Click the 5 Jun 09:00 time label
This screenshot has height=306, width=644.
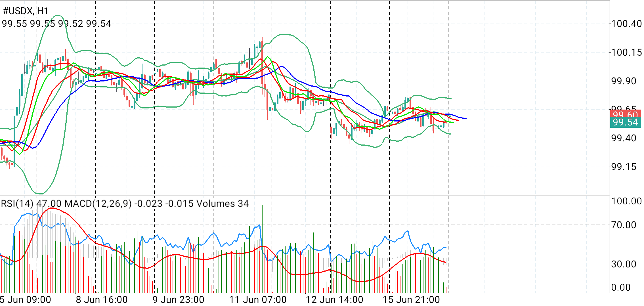(26, 300)
